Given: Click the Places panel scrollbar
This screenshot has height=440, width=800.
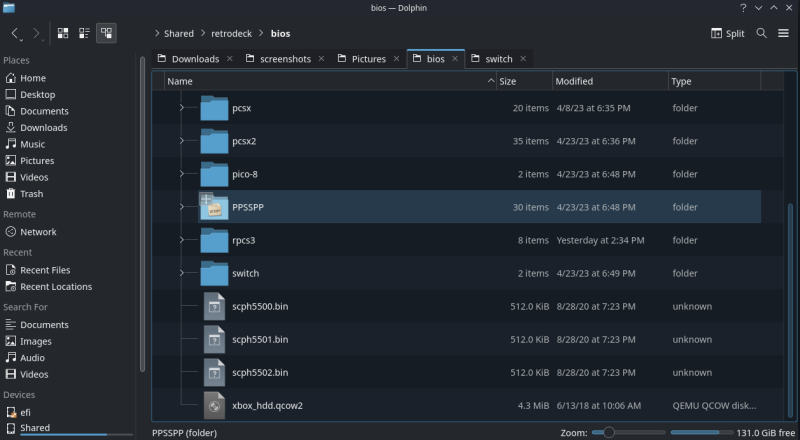Looking at the screenshot, I should pos(142,214).
